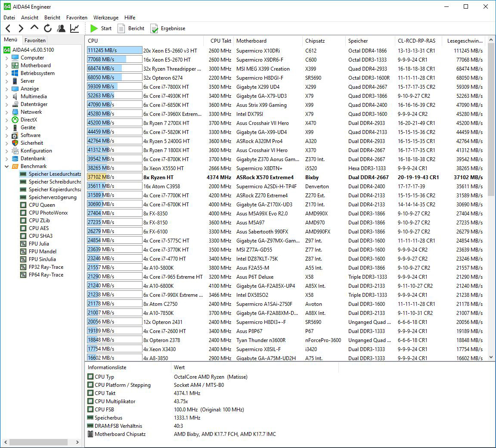Open the Werkzeuge menu
Viewport: 496px width, 448px height.
coord(105,18)
